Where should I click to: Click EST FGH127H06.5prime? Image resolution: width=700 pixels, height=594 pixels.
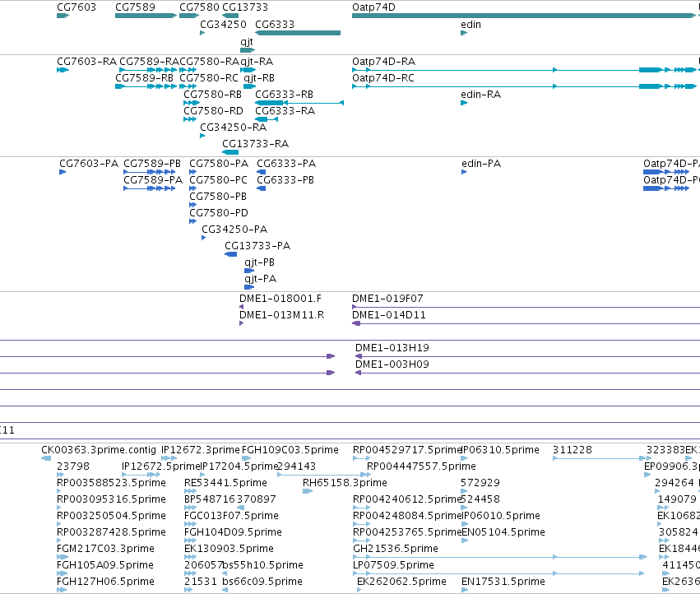pos(105,582)
